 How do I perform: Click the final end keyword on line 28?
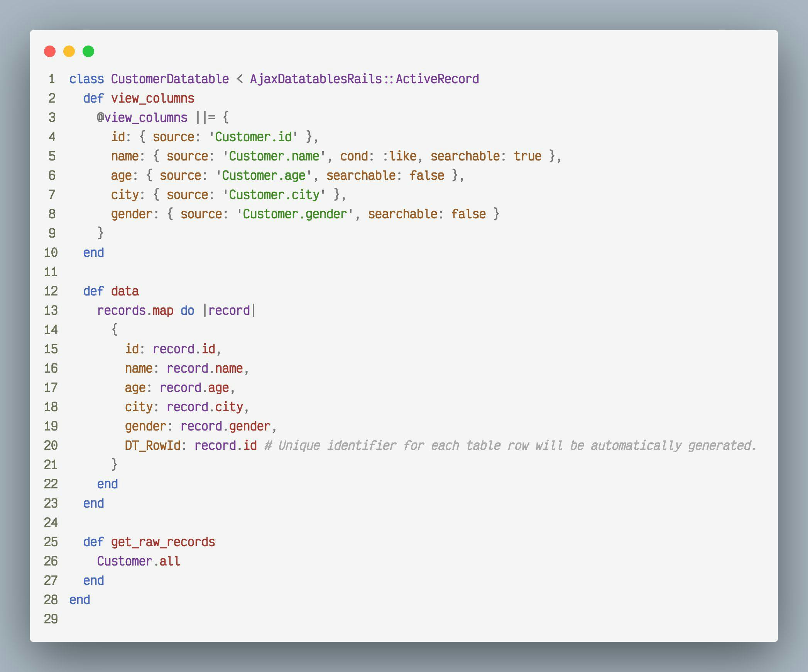(79, 600)
